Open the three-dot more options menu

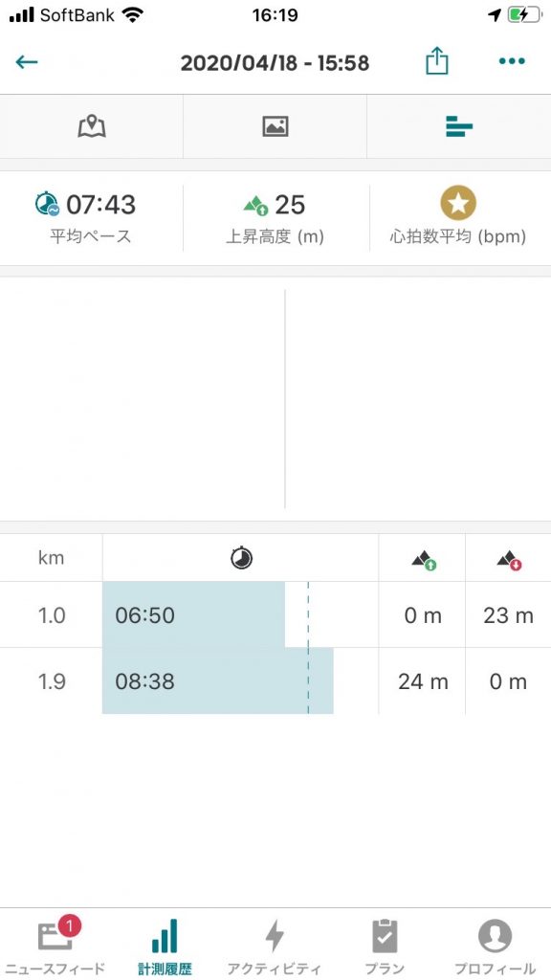512,61
